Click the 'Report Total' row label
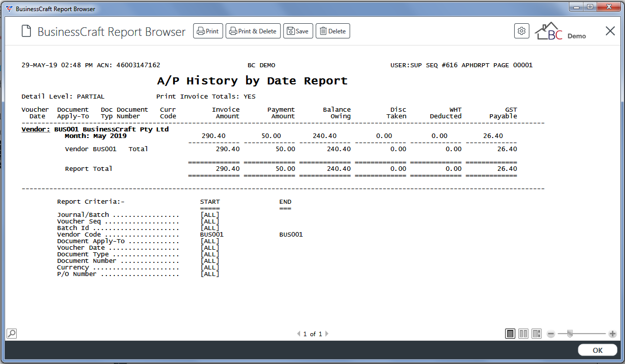The width and height of the screenshot is (625, 364). coord(89,169)
